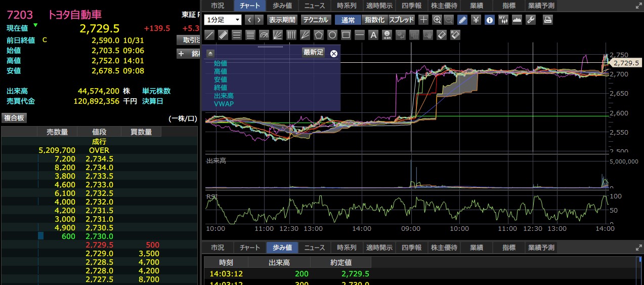
Task: Open the MY chart settings icon
Action: pos(503,20)
